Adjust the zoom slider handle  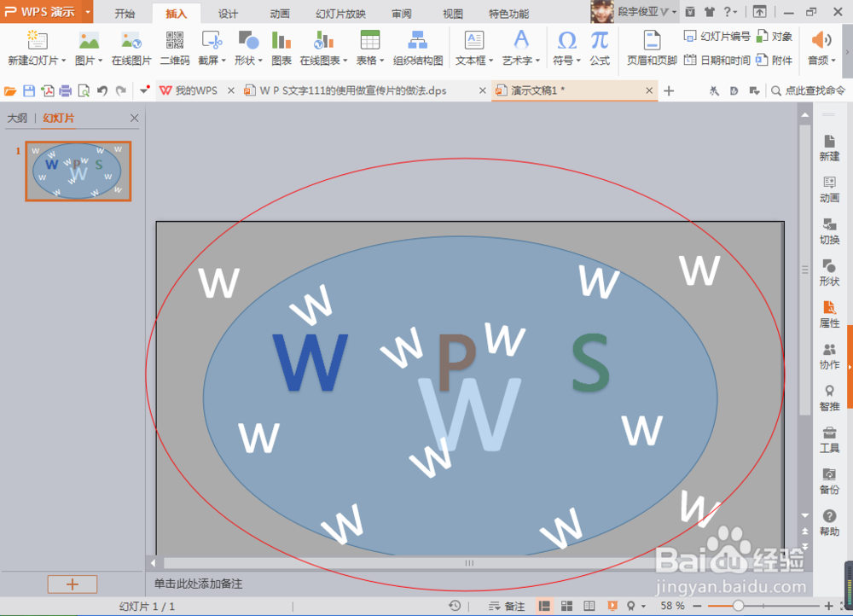coord(738,606)
